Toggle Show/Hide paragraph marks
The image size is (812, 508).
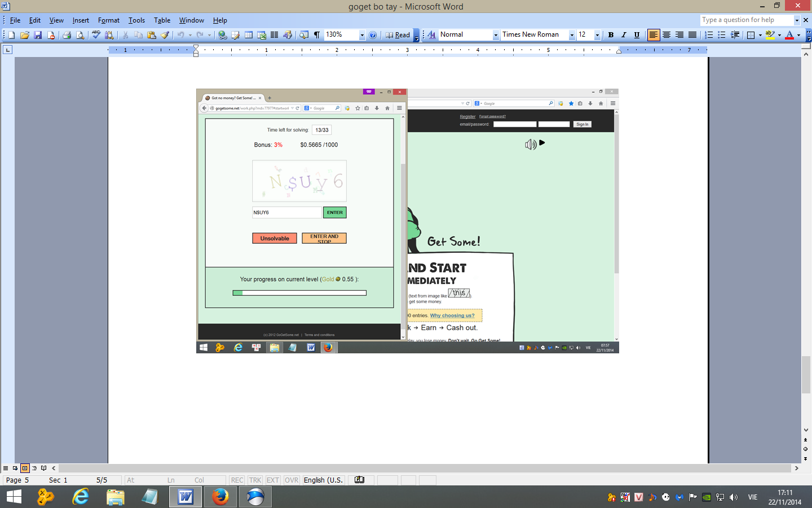pos(317,35)
